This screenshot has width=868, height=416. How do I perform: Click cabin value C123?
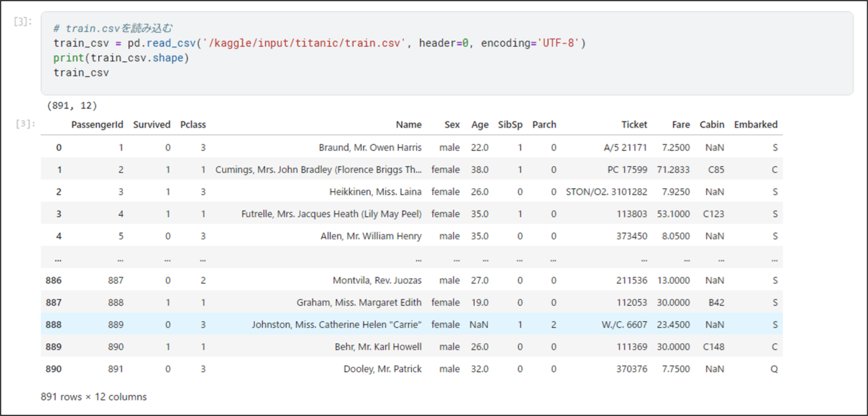click(x=713, y=214)
